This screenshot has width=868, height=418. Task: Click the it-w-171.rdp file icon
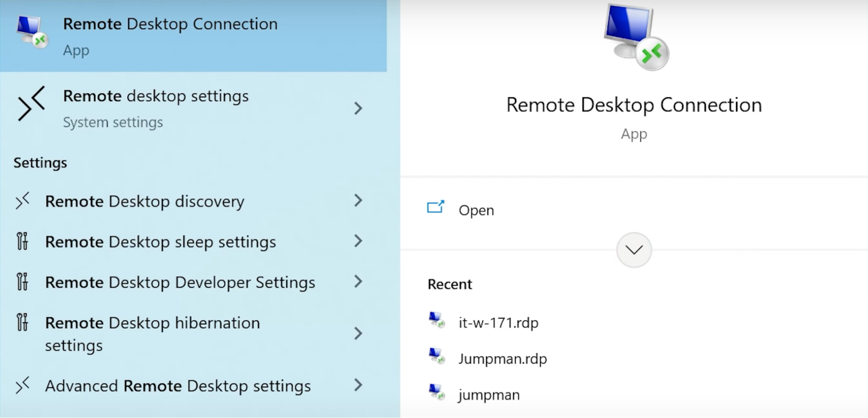437,320
